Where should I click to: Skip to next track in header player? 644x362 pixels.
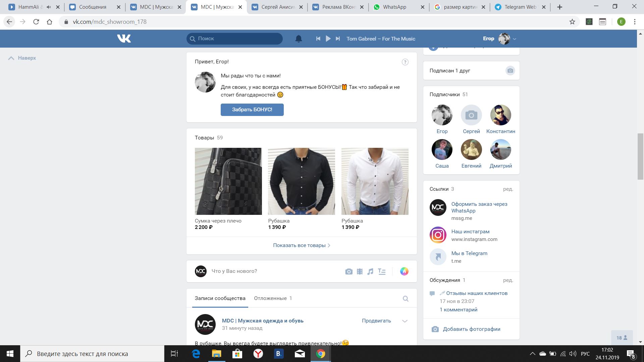pos(338,39)
